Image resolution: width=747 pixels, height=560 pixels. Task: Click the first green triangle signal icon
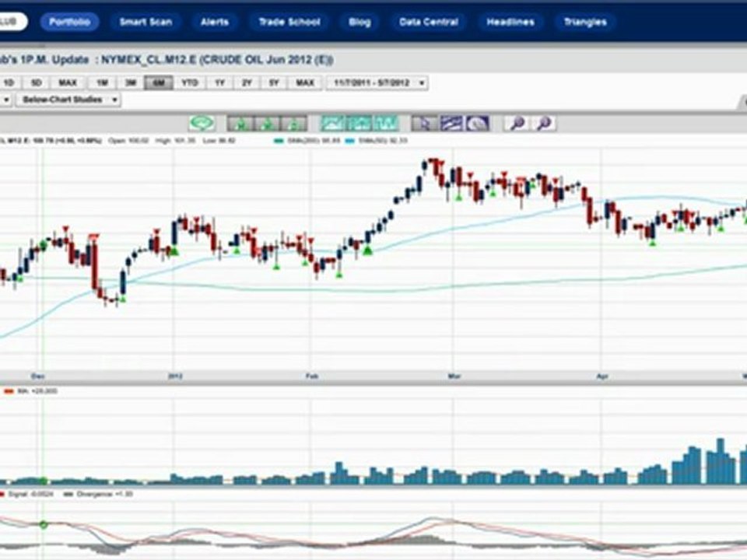[x=240, y=124]
